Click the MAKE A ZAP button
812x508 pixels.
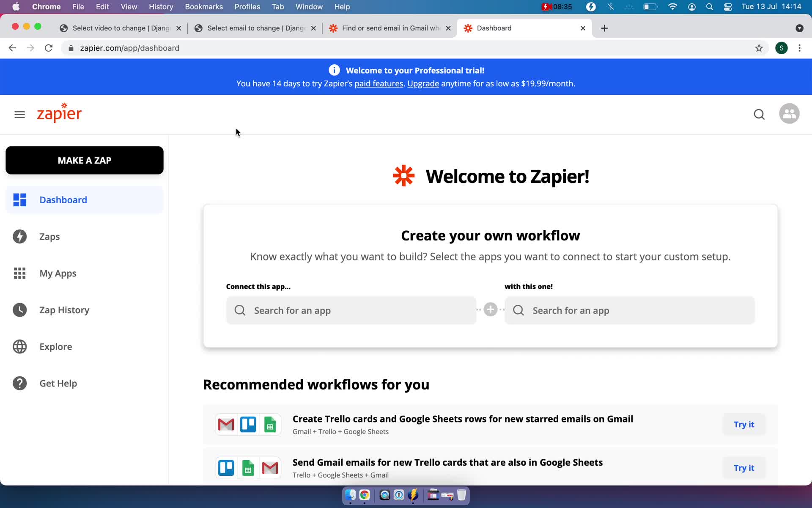point(85,160)
